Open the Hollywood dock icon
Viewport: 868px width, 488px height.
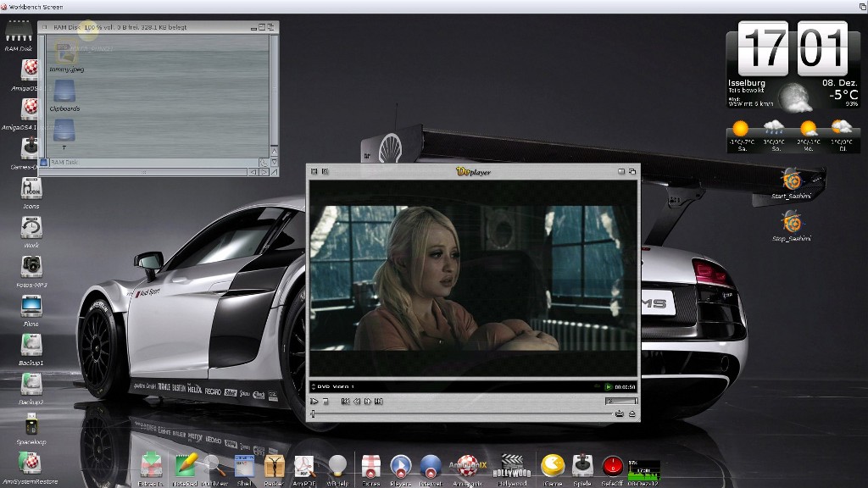point(510,466)
